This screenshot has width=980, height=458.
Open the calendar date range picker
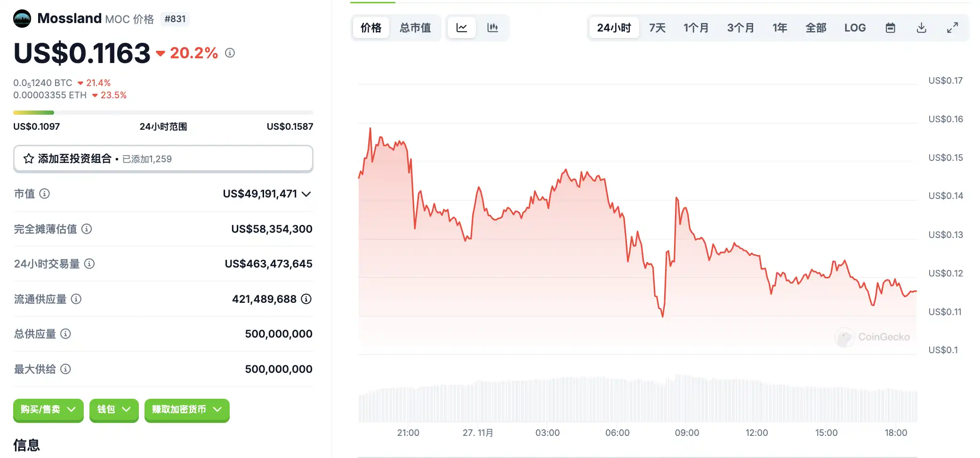890,28
